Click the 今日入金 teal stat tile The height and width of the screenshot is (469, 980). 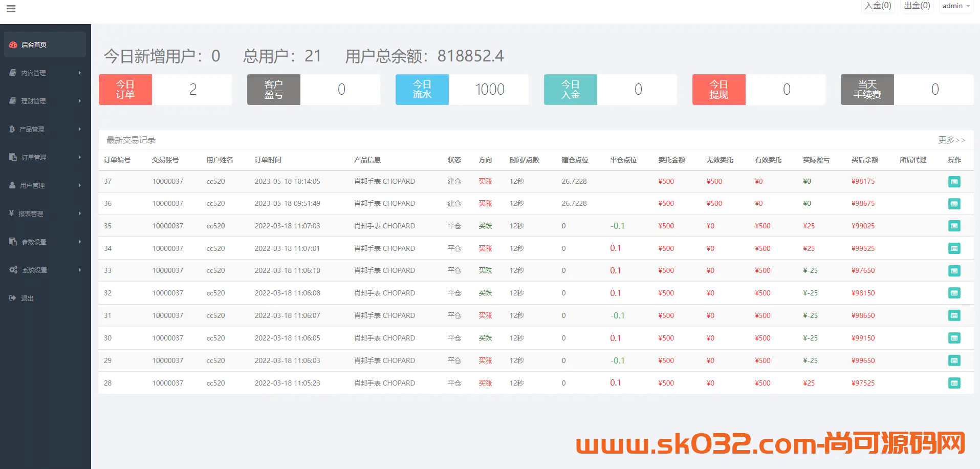pyautogui.click(x=571, y=90)
